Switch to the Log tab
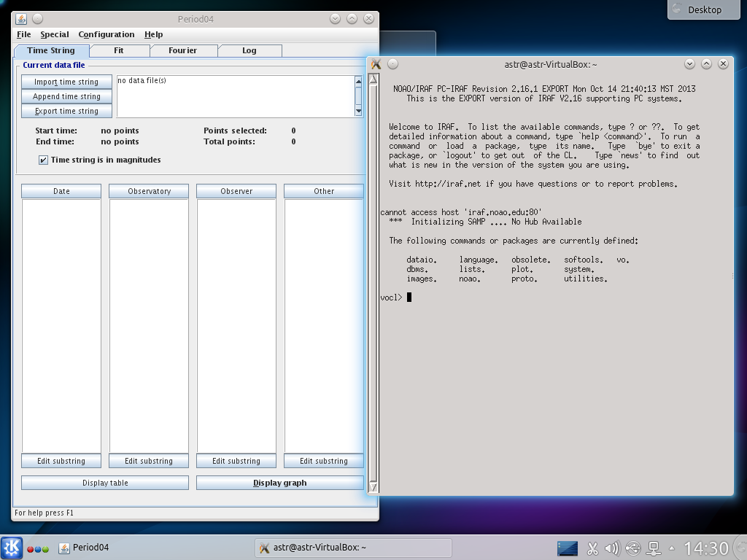Viewport: 747px width, 560px height. pos(249,50)
